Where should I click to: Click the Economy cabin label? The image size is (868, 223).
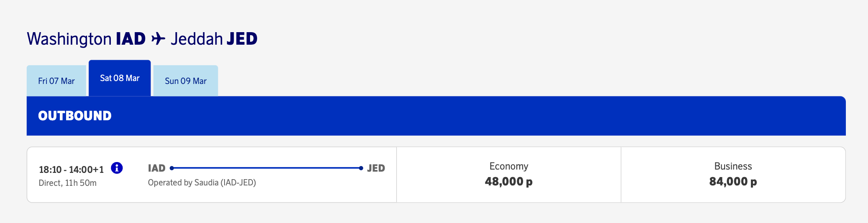tap(509, 166)
